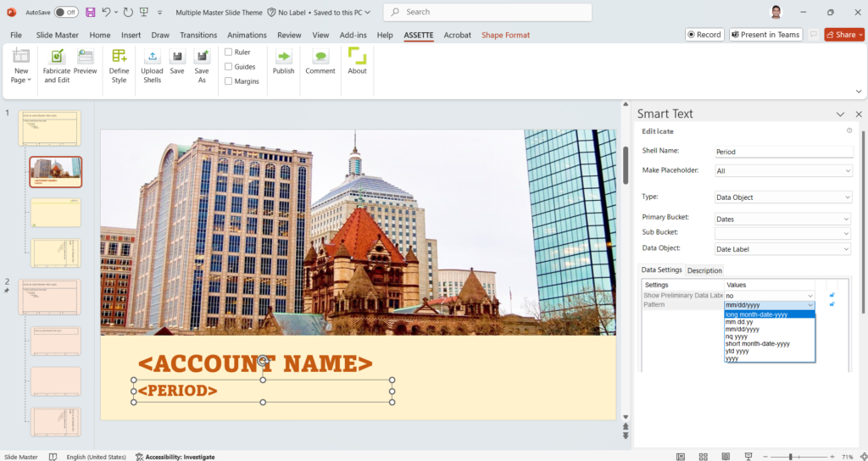Click the Redo arrow

tap(128, 12)
